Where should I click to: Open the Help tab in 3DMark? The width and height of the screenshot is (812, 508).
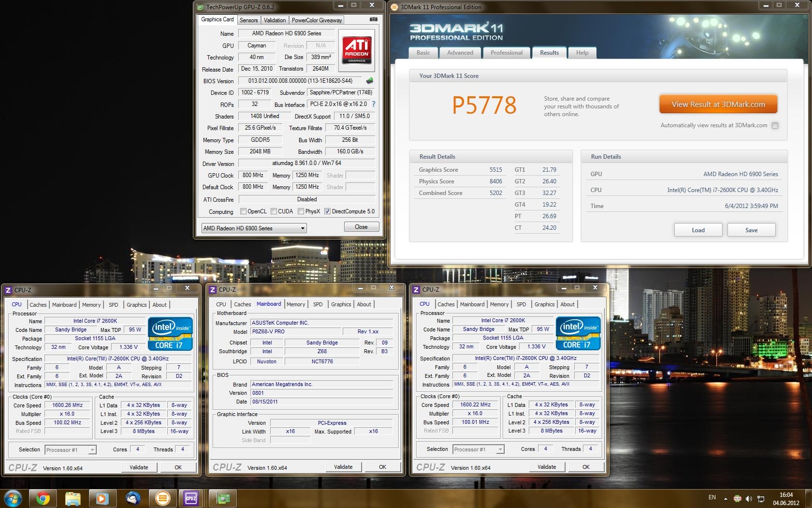click(x=582, y=53)
